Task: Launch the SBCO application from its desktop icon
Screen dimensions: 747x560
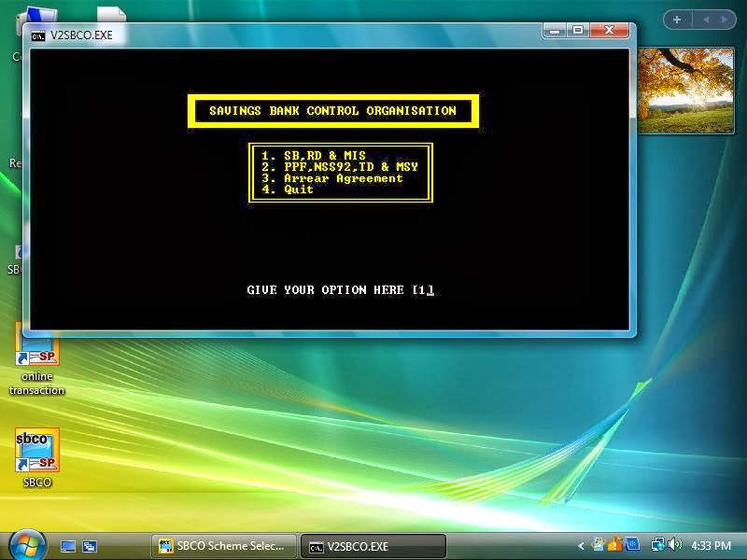Action: click(x=35, y=451)
